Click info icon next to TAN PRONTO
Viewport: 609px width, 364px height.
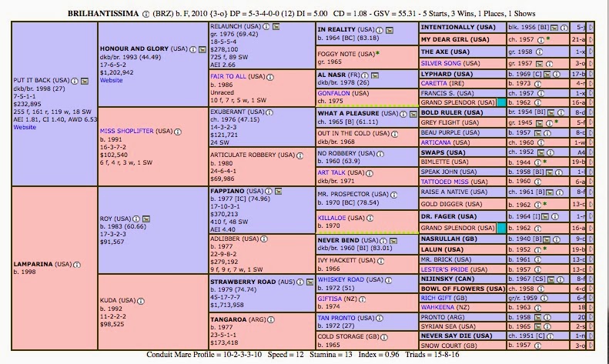[380, 318]
